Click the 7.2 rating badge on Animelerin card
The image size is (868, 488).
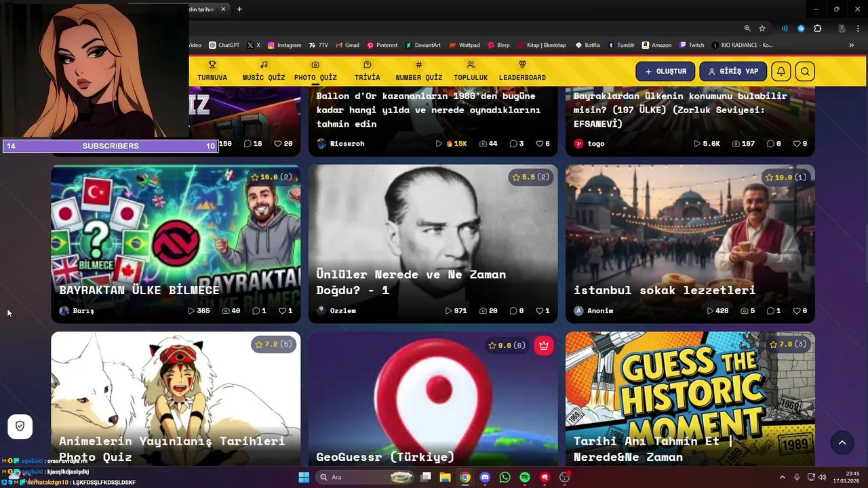(x=273, y=344)
